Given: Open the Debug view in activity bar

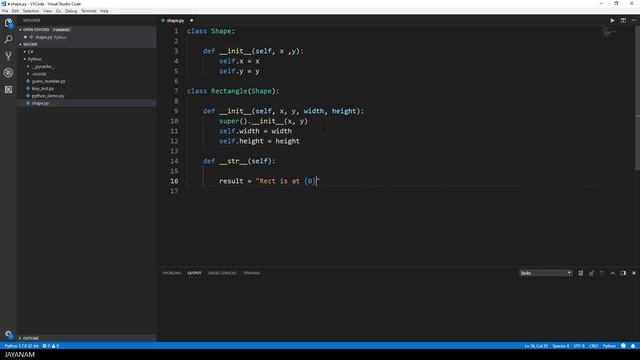Looking at the screenshot, I should pos(8,73).
